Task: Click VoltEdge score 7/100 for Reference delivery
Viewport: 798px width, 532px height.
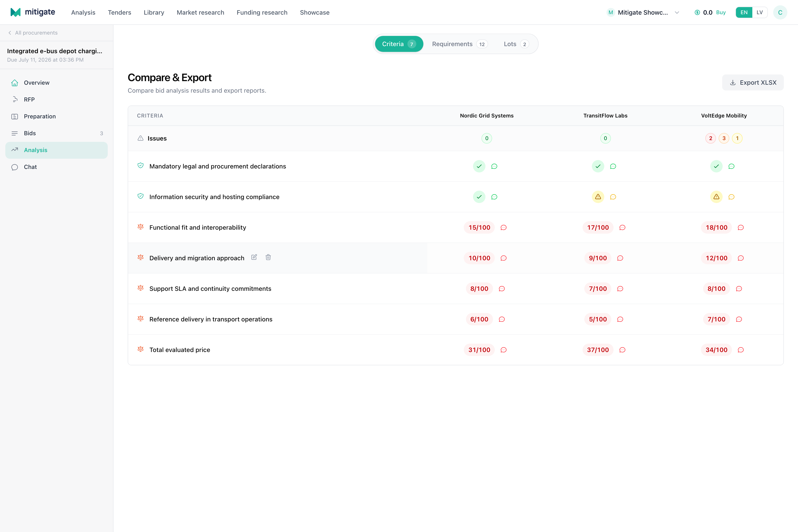Action: coord(716,319)
